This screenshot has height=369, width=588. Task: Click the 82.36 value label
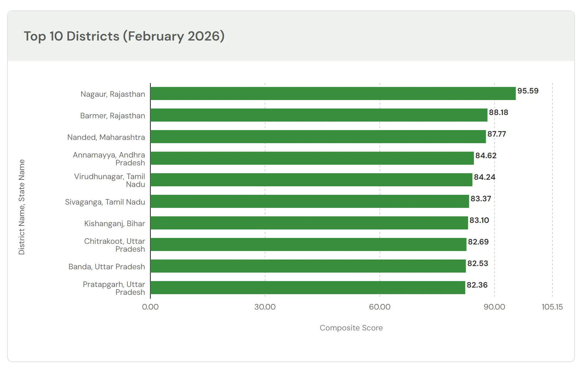point(477,285)
